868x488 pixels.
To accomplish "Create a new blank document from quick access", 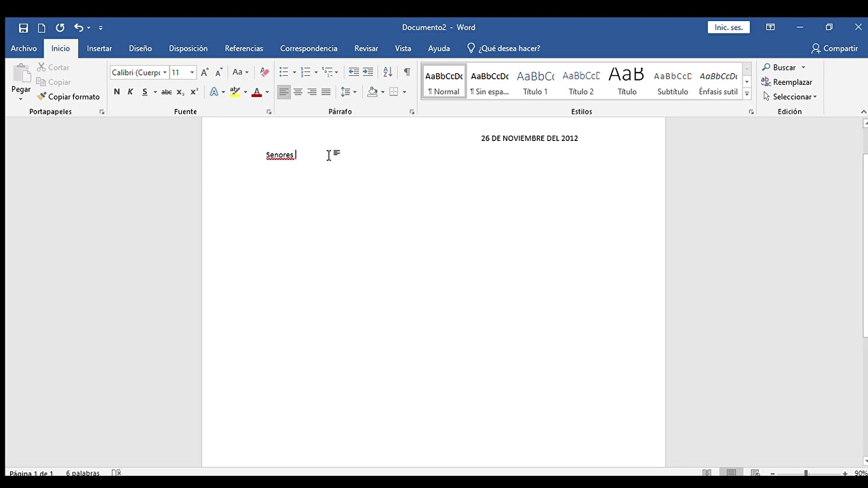I will 41,28.
